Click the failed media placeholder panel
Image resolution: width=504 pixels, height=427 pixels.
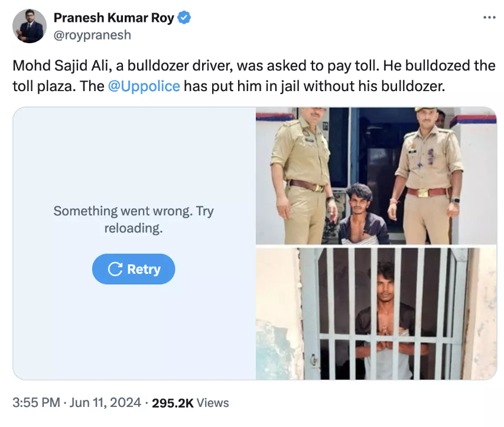click(134, 331)
